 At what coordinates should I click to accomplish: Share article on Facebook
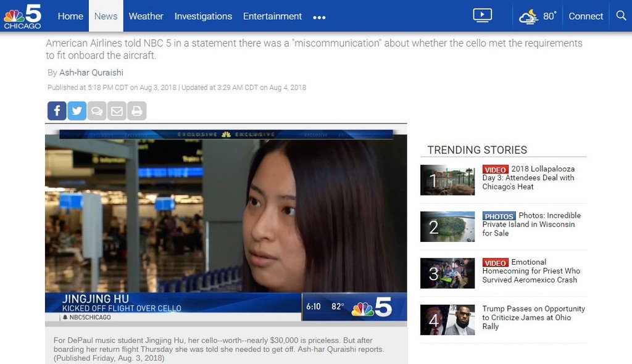[x=57, y=111]
